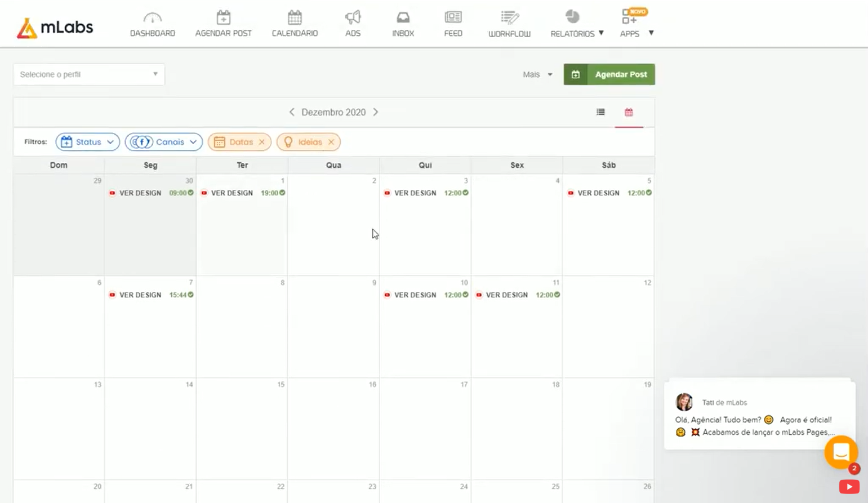Click the NOVO badge on Apps

[638, 11]
